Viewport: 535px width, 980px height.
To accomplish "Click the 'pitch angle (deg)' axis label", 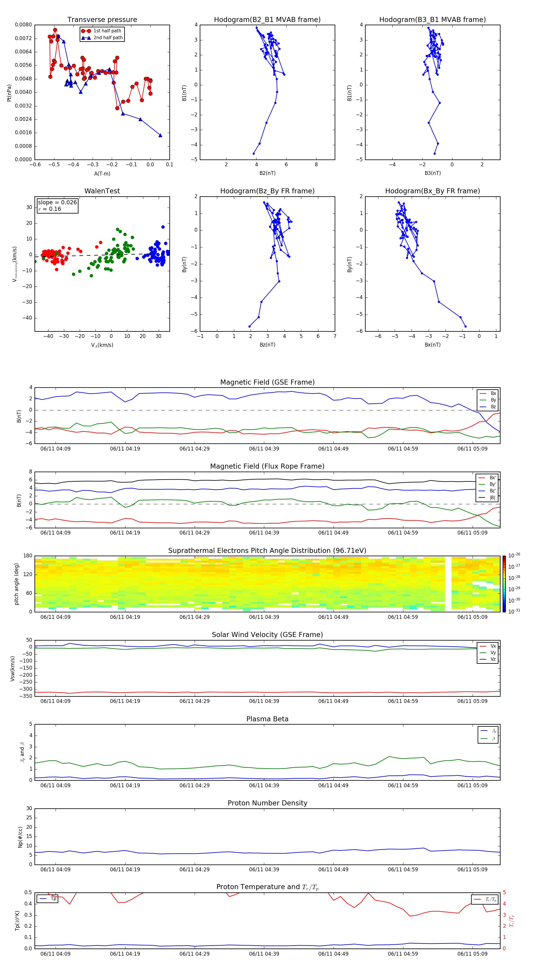I will pos(16,584).
